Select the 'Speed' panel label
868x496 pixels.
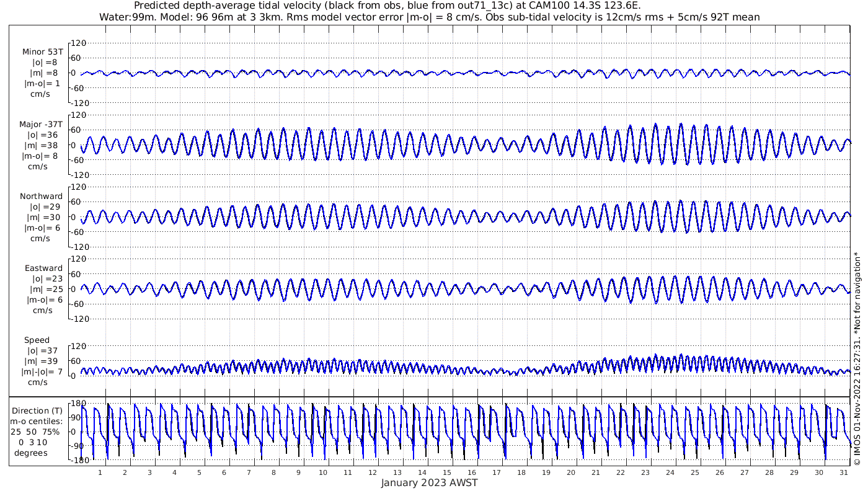[37, 340]
